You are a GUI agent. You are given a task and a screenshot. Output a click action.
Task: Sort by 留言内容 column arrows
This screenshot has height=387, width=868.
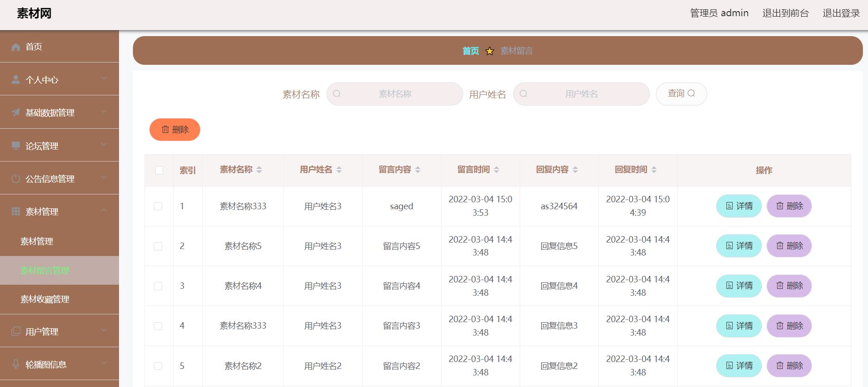[418, 170]
